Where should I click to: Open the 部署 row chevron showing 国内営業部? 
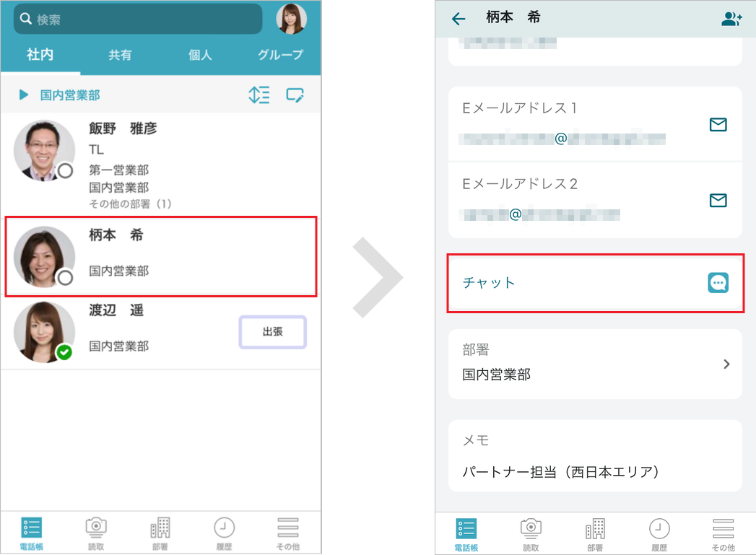click(727, 364)
